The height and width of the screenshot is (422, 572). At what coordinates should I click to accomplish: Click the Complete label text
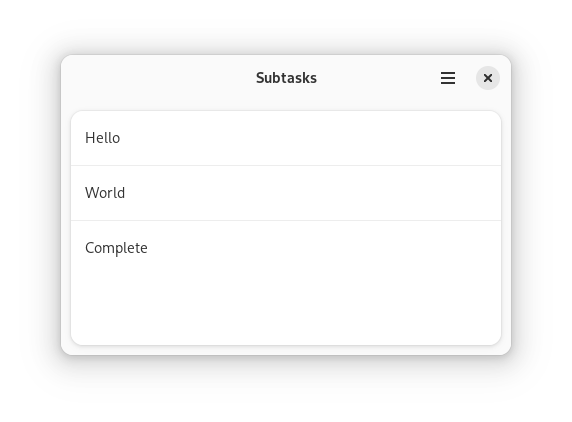click(x=116, y=248)
